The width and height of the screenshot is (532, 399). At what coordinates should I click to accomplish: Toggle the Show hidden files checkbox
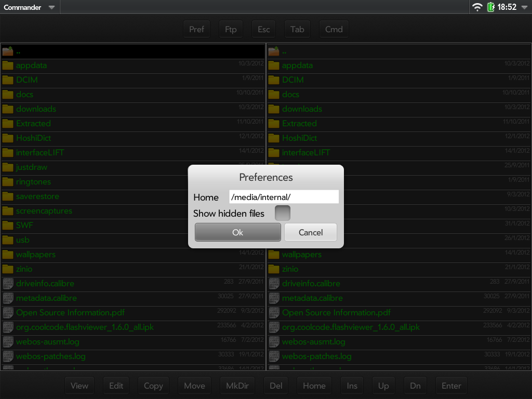(282, 213)
